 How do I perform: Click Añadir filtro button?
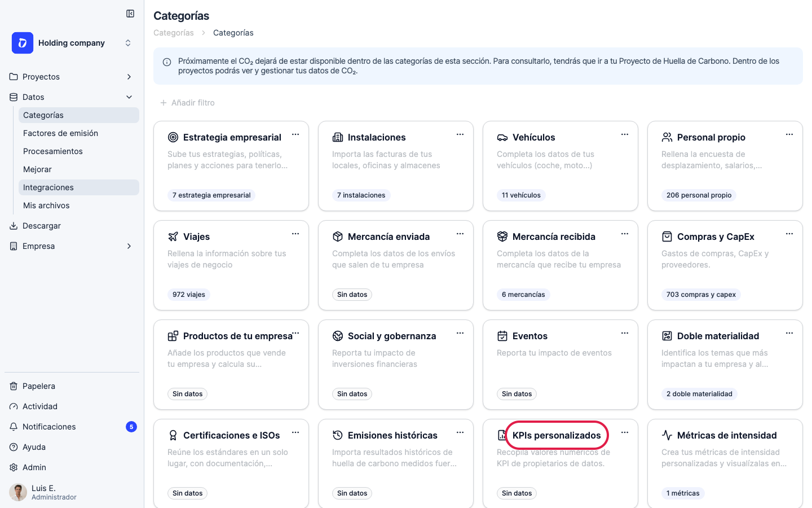187,103
